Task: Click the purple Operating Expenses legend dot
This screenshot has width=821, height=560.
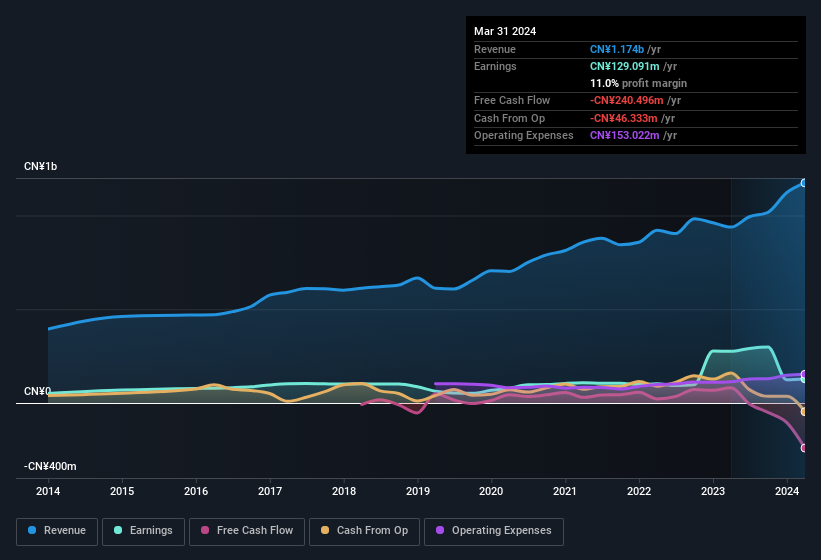Action: point(440,531)
